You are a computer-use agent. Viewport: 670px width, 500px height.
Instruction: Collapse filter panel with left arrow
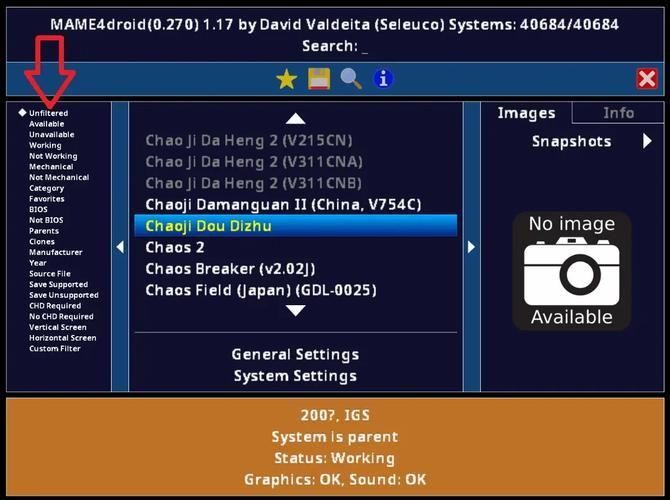pos(120,247)
